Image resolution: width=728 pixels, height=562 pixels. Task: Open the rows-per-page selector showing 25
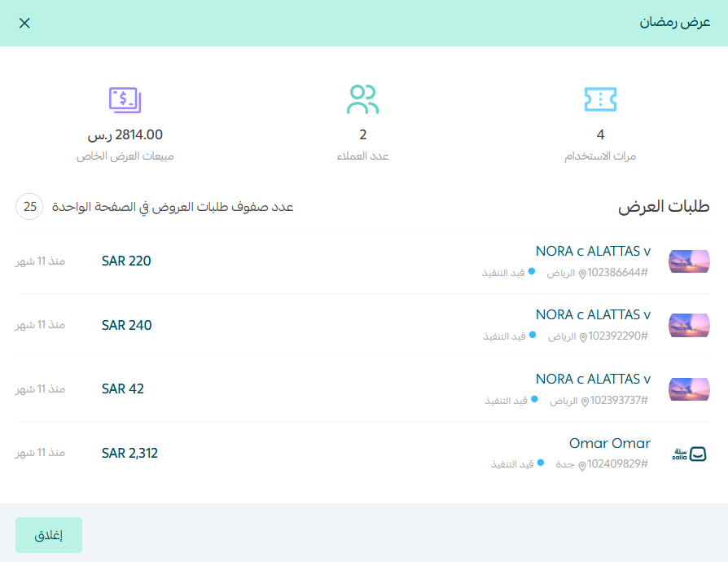(30, 207)
